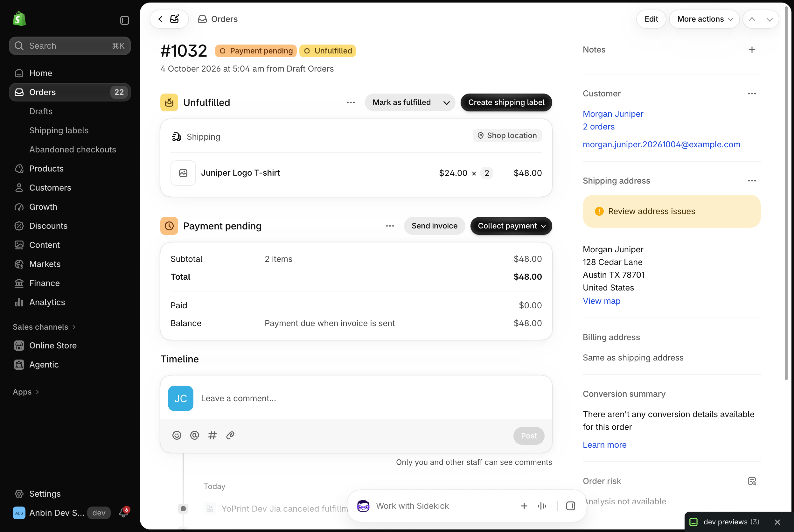Toggle the sidebar collapse icon
This screenshot has width=794, height=532.
124,20
